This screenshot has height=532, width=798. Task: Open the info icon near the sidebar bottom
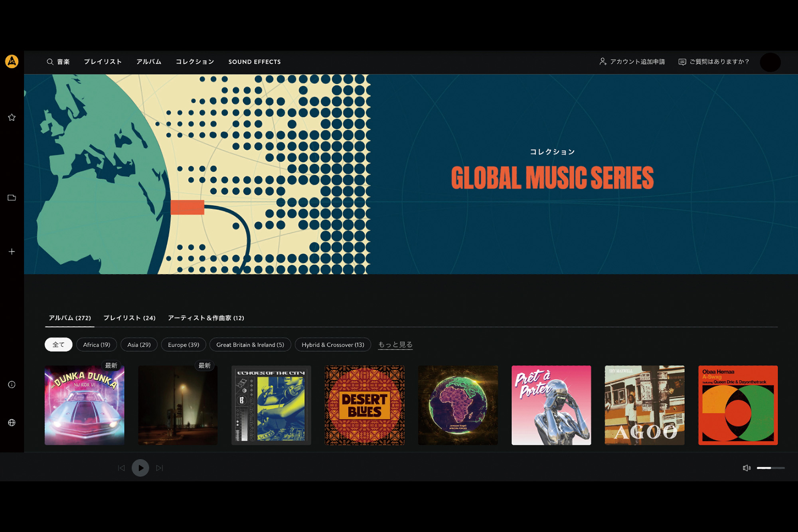(12, 384)
